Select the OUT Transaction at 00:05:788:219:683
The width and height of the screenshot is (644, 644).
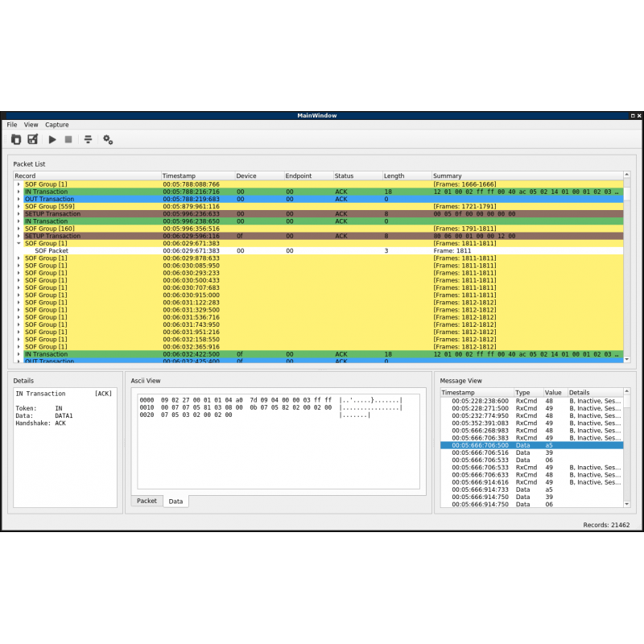click(x=318, y=199)
